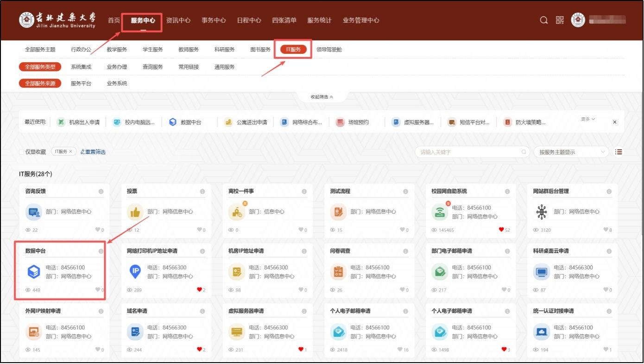
Task: Toggle heart favorite on 域名申请 card
Action: coord(200,350)
